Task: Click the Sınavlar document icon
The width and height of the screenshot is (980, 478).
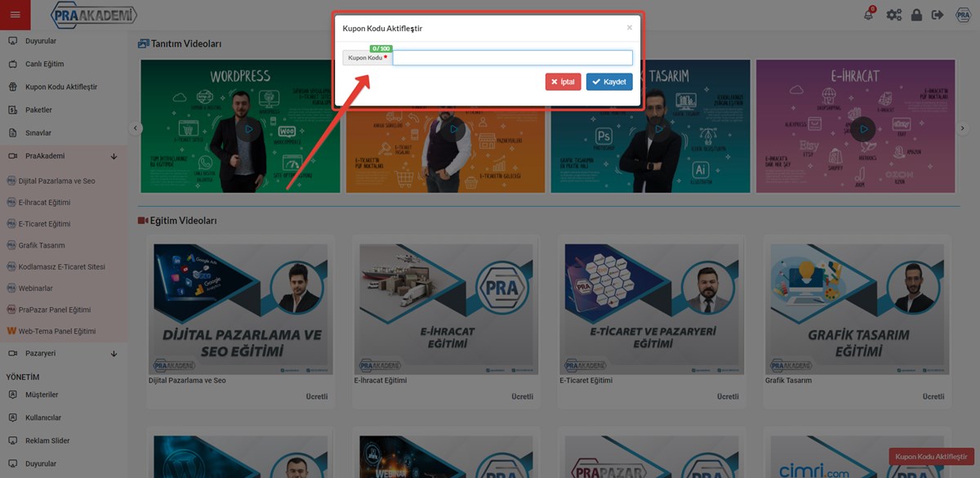Action: 12,132
